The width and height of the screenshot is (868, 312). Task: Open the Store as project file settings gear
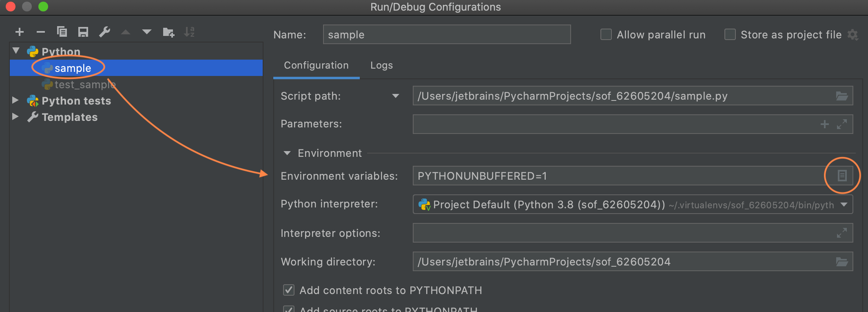tap(853, 35)
